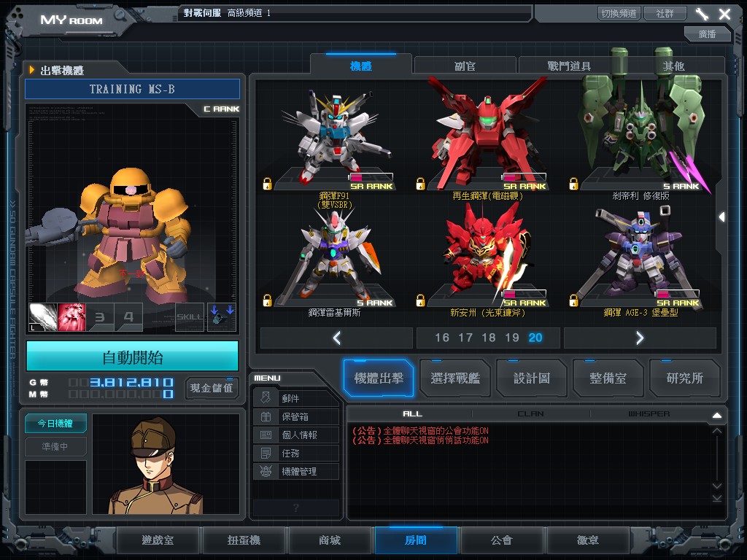Click weapon slot 3
Image resolution: width=747 pixels, height=560 pixels.
pyautogui.click(x=100, y=317)
